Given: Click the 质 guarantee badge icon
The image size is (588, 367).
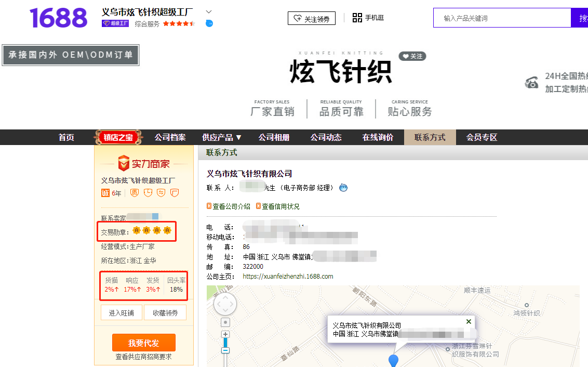Looking at the screenshot, I should pyautogui.click(x=135, y=193).
